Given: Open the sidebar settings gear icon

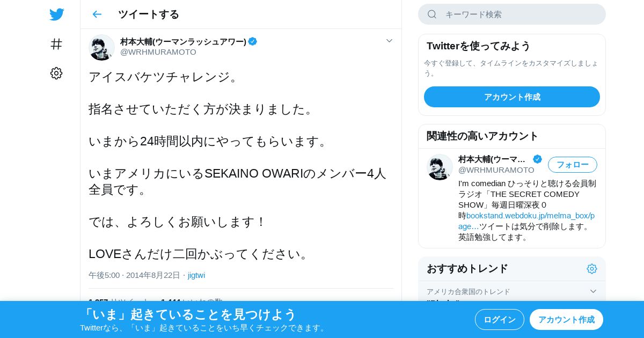Looking at the screenshot, I should [56, 74].
